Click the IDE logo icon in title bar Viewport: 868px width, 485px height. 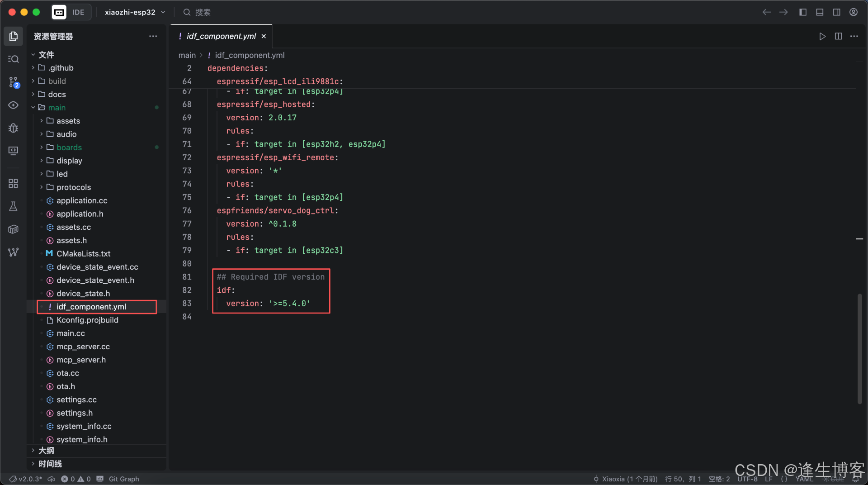point(59,12)
